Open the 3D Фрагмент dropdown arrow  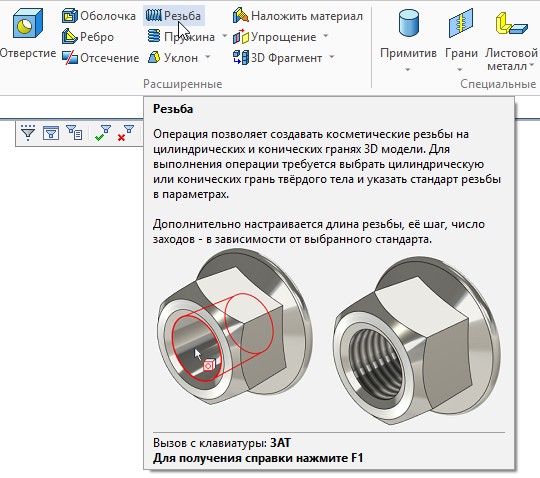pyautogui.click(x=331, y=56)
